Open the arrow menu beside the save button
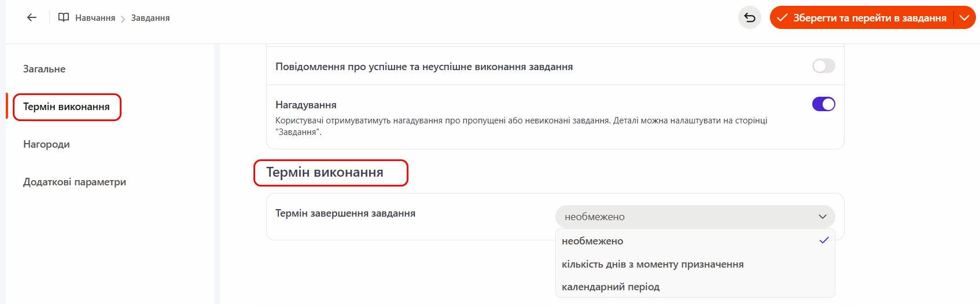This screenshot has width=980, height=307. click(x=964, y=18)
